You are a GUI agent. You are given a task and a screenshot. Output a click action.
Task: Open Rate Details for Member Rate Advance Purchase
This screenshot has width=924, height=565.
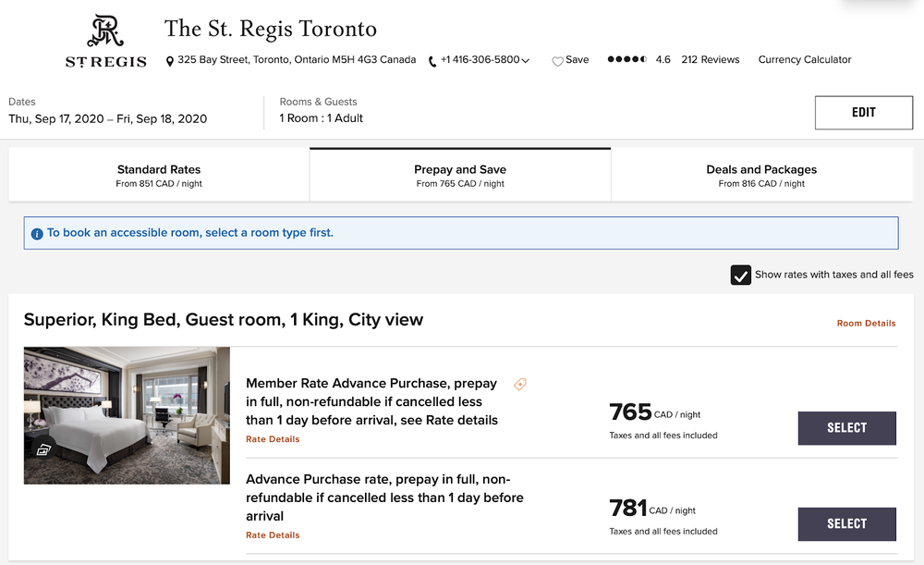click(273, 439)
